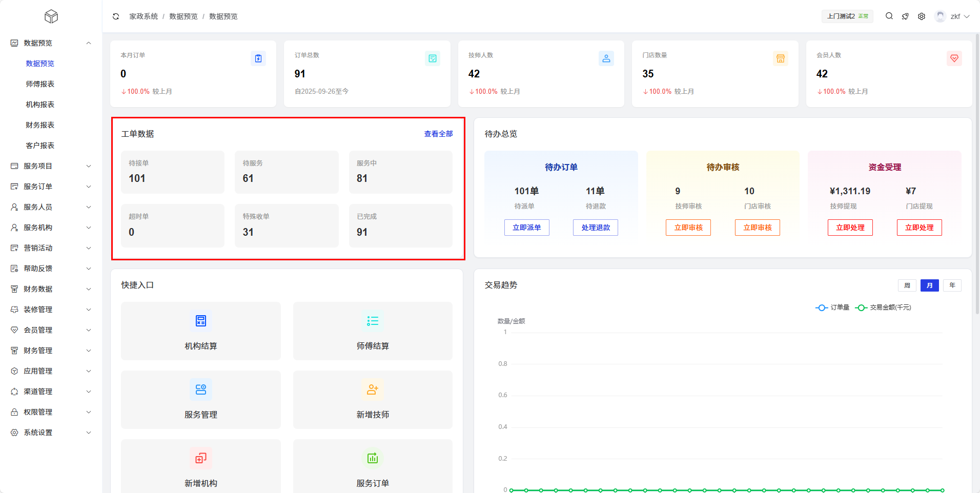
Task: Click the rocket icon in top bar
Action: pyautogui.click(x=905, y=16)
